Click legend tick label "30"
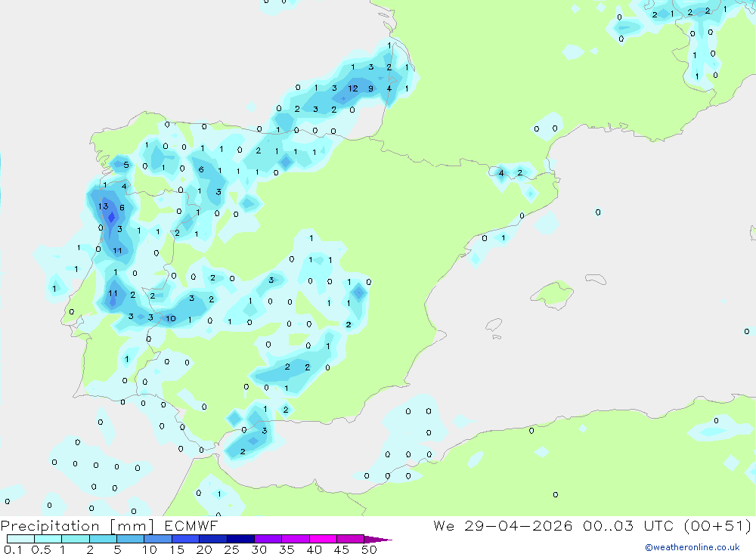Viewport: 756px width, 554px height. 259,549
